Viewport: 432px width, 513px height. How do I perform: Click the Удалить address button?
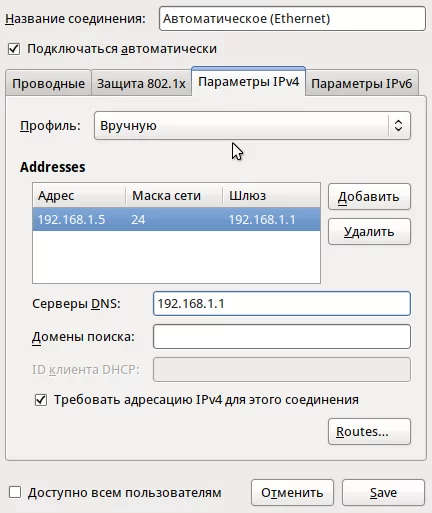click(369, 232)
